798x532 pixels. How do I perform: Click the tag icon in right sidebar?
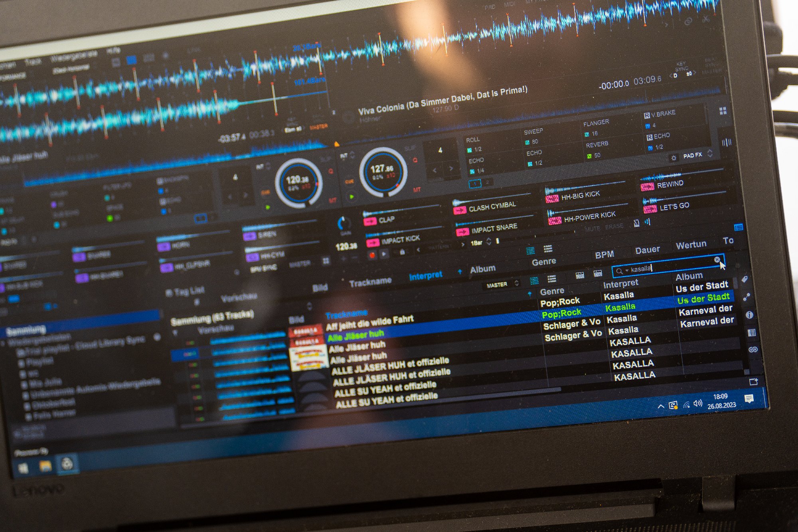[745, 279]
